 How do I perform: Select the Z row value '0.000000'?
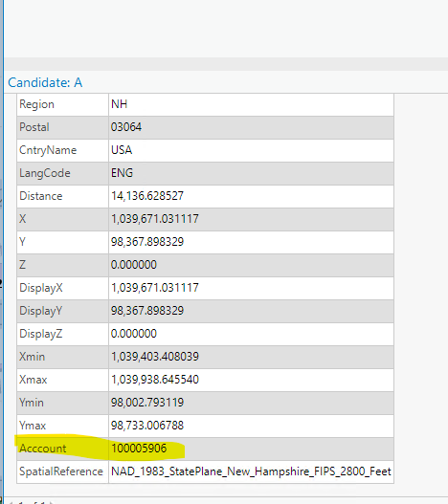[134, 265]
